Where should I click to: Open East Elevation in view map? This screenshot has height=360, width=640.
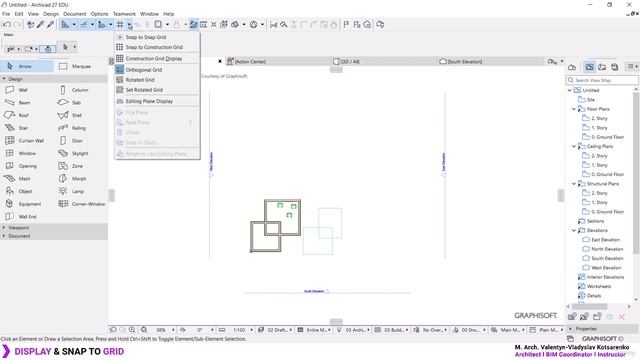605,240
